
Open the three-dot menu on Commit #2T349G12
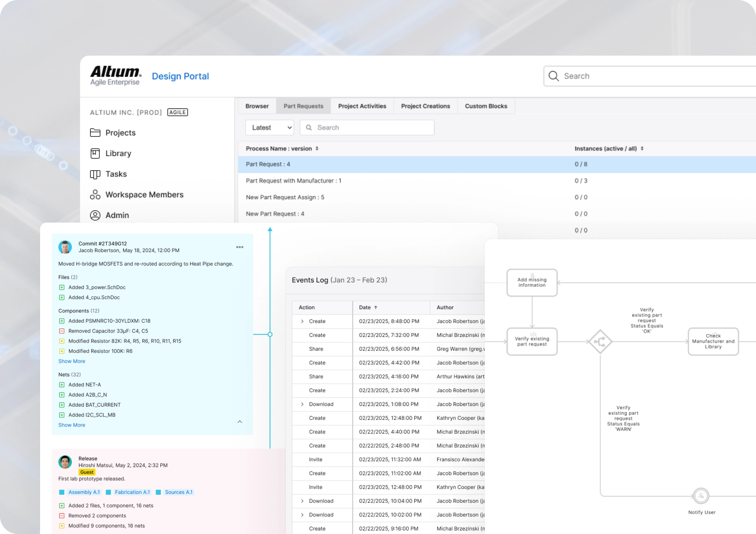pyautogui.click(x=240, y=247)
